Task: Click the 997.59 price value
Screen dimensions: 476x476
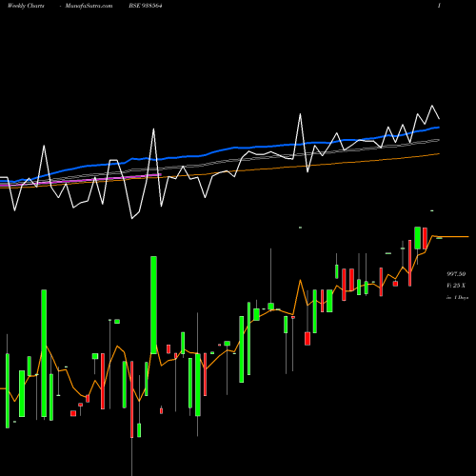Action: [456, 274]
